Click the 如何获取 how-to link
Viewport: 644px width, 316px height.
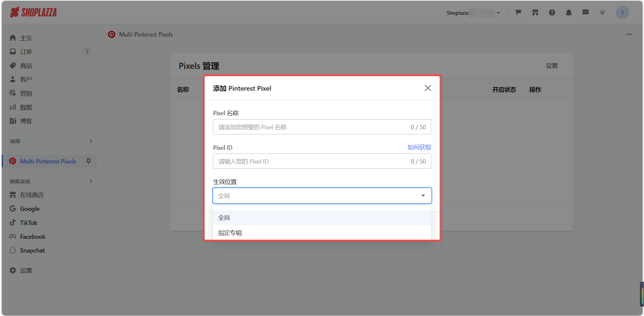419,147
